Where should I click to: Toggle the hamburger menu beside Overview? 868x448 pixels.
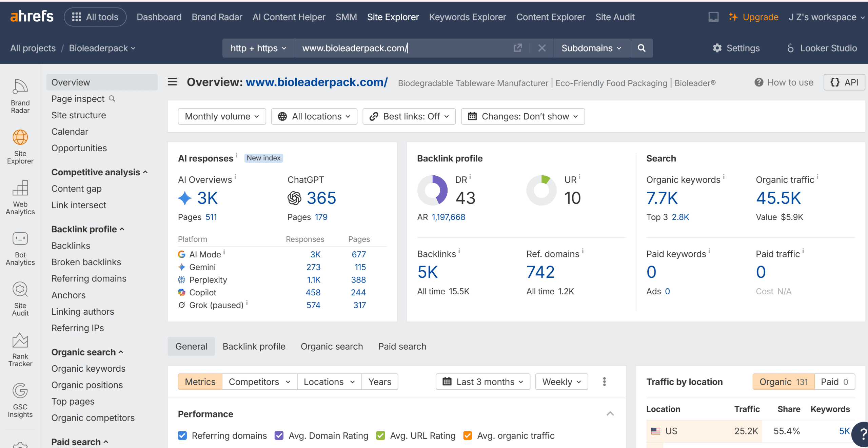pos(172,82)
